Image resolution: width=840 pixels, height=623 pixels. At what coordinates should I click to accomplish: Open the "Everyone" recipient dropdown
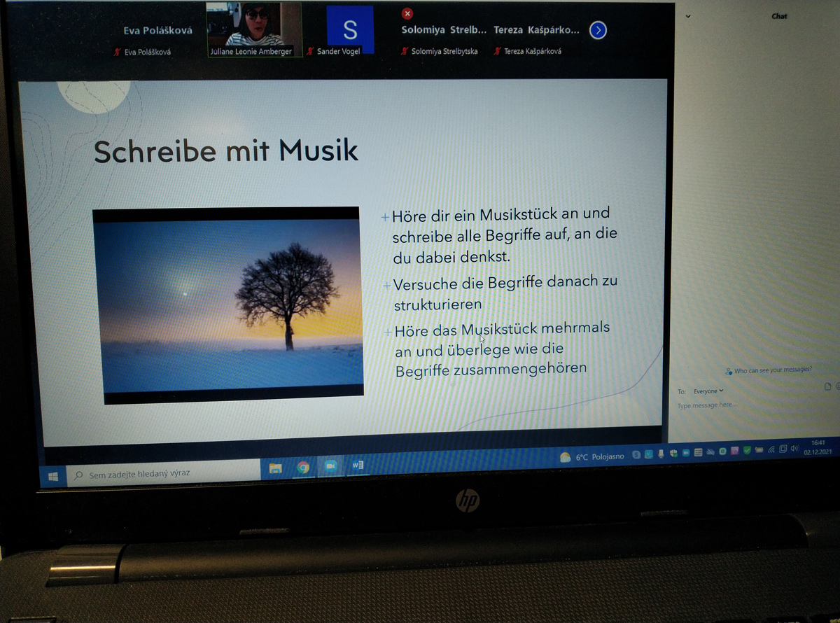pos(708,391)
